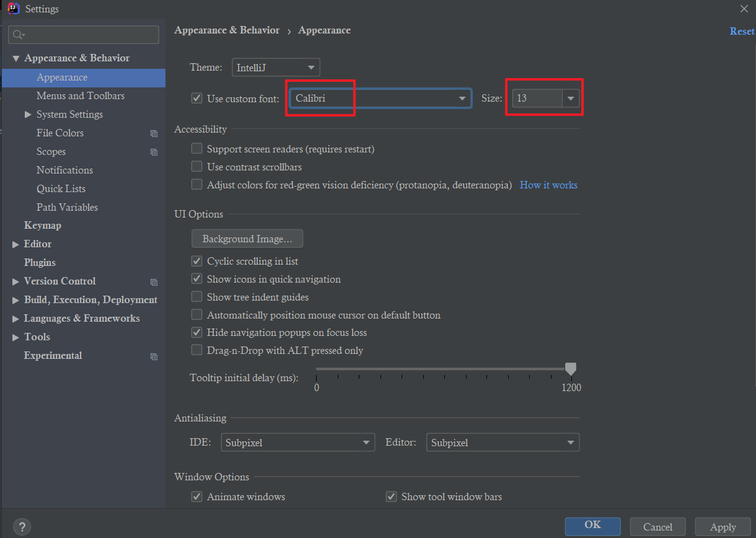The width and height of the screenshot is (756, 538).
Task: Open the font Size dropdown arrow
Action: 571,98
